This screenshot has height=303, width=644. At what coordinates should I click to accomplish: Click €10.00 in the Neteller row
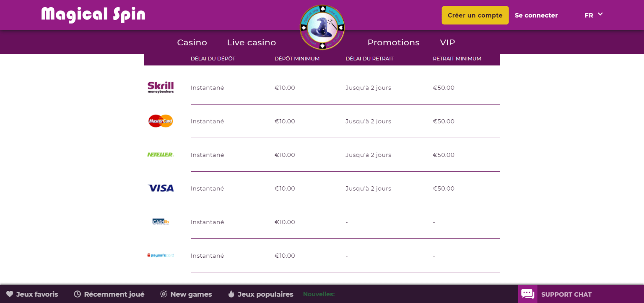point(285,155)
